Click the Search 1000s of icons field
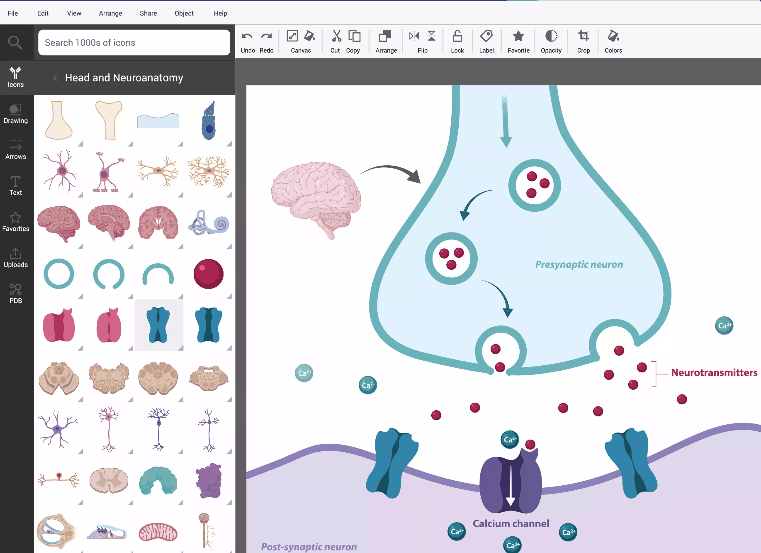Screen dimensions: 761x553 134,43
